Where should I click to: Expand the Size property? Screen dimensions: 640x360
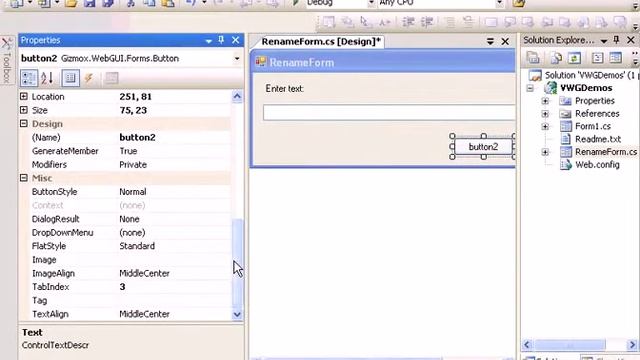point(24,110)
